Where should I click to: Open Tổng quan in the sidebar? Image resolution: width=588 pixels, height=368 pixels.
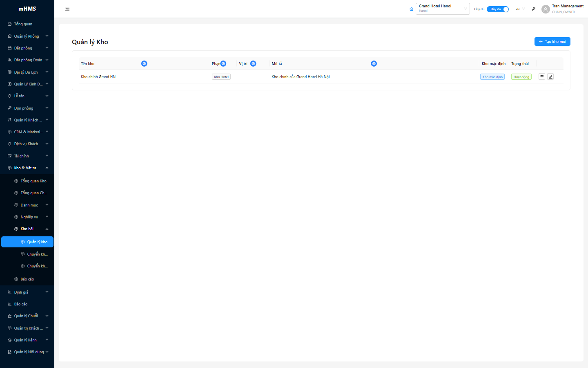[23, 24]
